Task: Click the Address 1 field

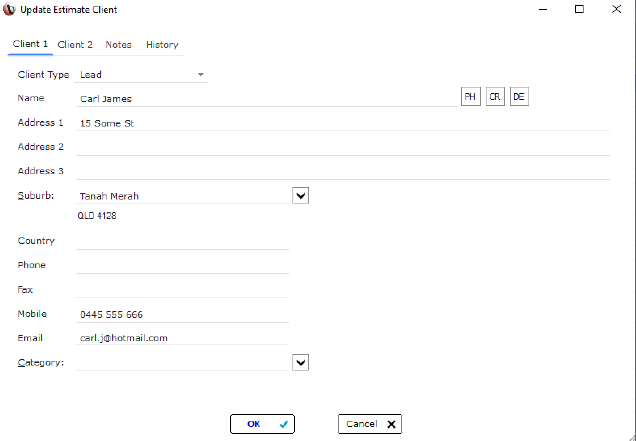Action: click(x=343, y=123)
